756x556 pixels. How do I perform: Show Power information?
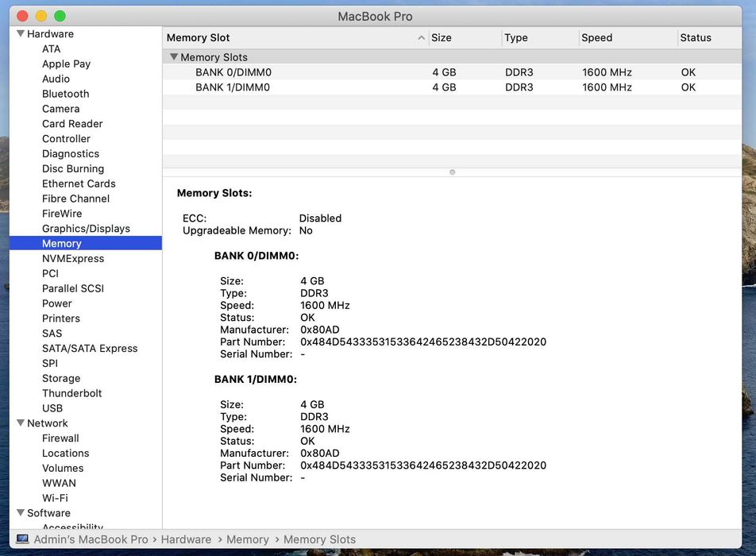coord(57,303)
